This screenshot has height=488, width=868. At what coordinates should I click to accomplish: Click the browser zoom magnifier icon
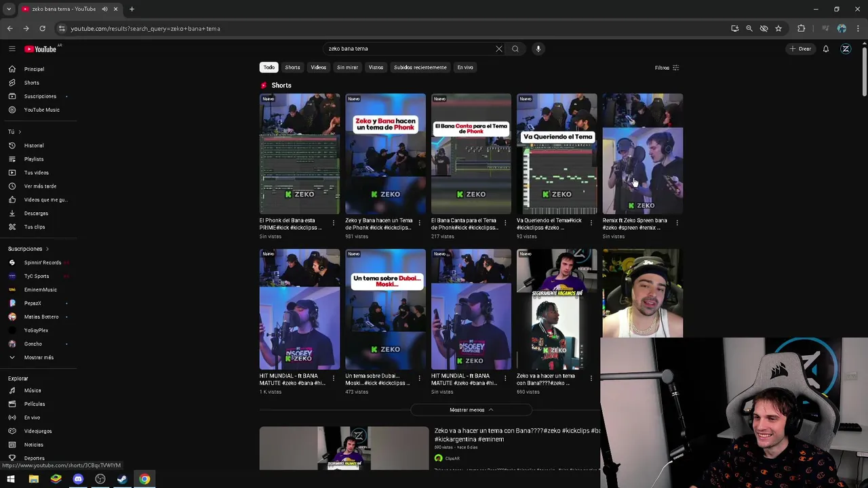coord(749,28)
